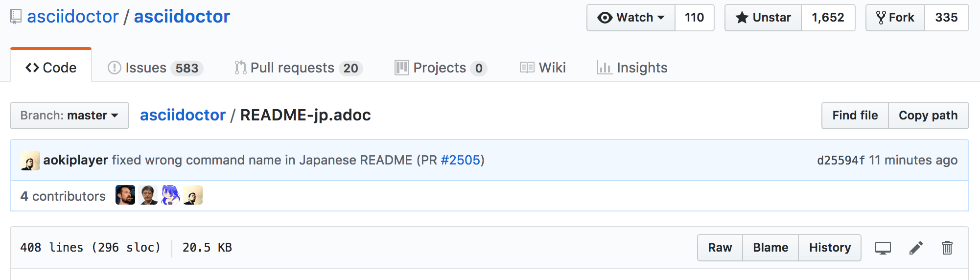
Task: Open fourth contributor avatar
Action: (193, 195)
